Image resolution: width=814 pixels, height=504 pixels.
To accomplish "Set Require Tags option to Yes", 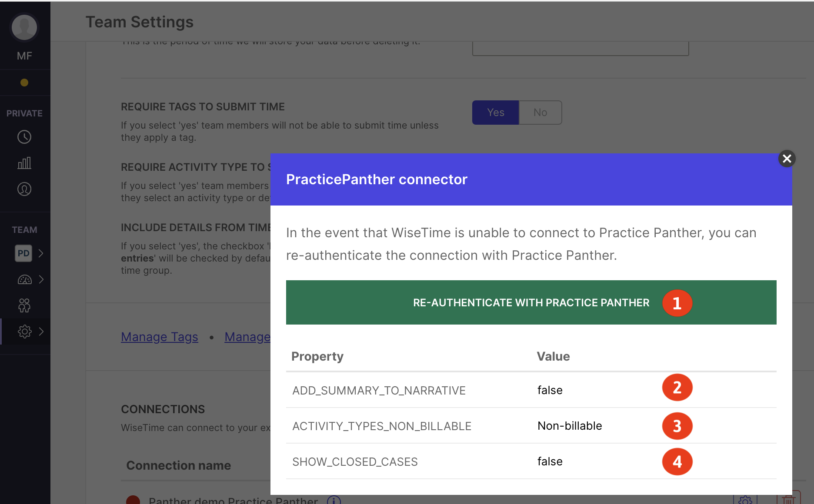I will tap(495, 113).
